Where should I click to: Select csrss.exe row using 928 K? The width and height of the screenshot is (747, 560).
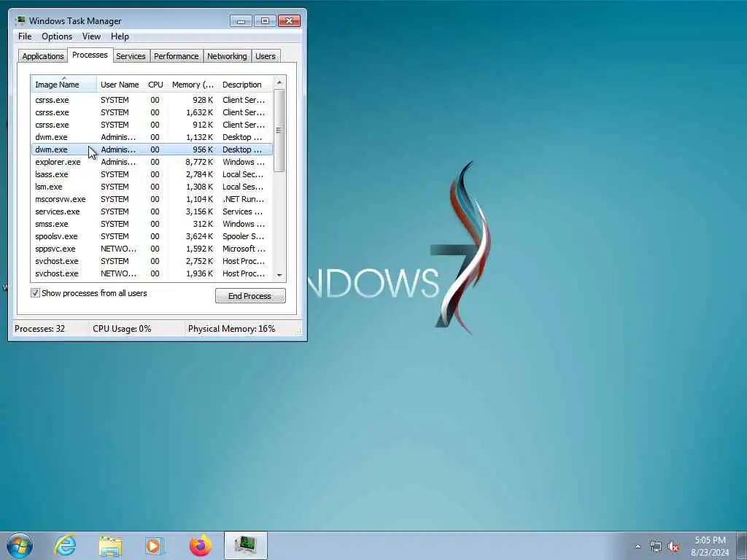pyautogui.click(x=152, y=100)
